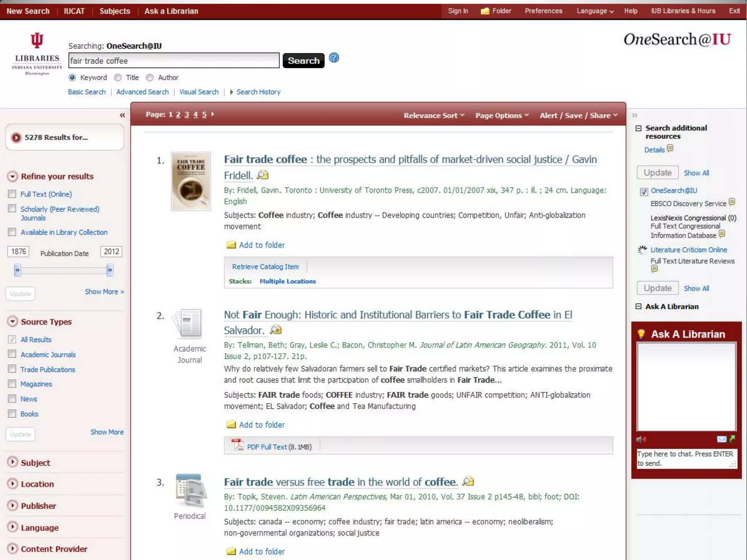
Task: Check the Academic Journals source type
Action: pyautogui.click(x=12, y=354)
